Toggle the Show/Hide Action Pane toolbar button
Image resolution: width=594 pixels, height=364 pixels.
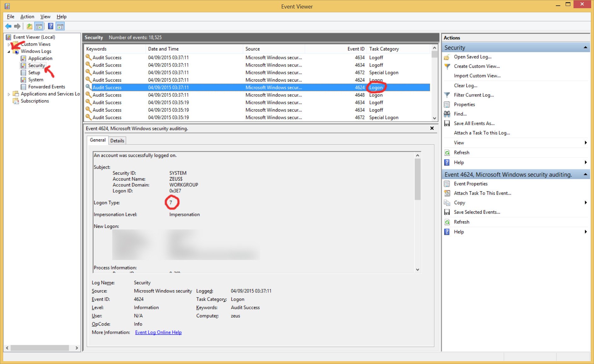click(x=60, y=26)
